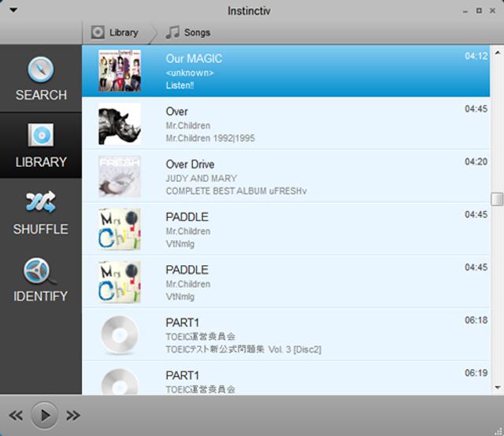Image resolution: width=504 pixels, height=436 pixels.
Task: Click the Songs music note icon
Action: coord(172,32)
